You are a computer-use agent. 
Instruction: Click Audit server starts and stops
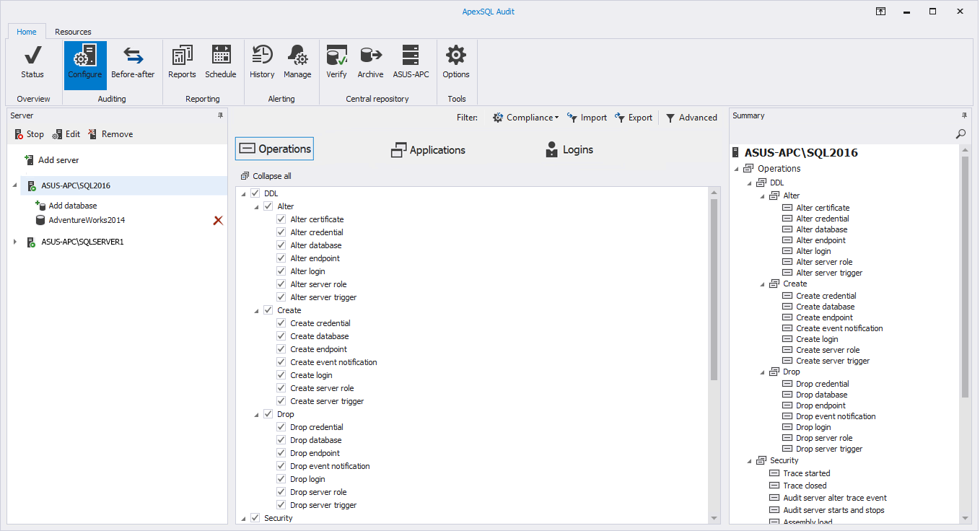pos(834,510)
